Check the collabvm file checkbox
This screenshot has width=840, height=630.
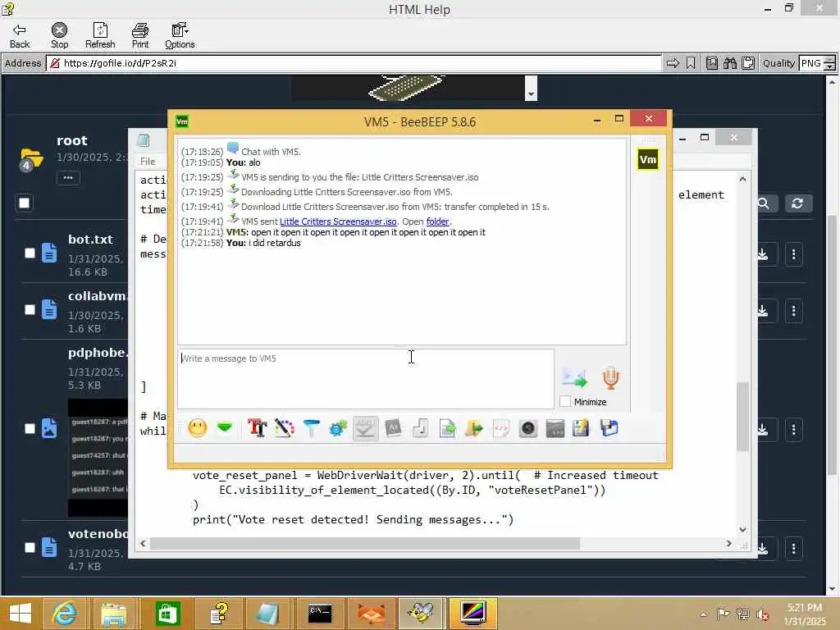(x=30, y=310)
